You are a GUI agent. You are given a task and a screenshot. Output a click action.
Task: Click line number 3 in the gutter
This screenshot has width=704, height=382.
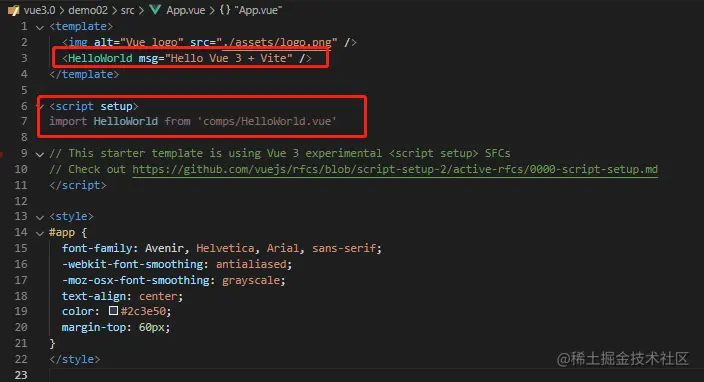[x=24, y=58]
